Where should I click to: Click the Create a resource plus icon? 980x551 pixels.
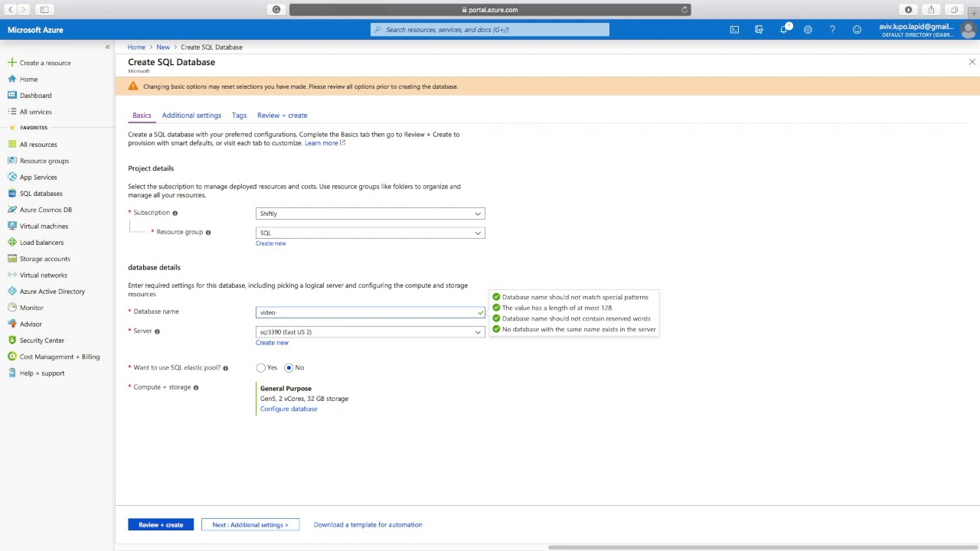(11, 63)
